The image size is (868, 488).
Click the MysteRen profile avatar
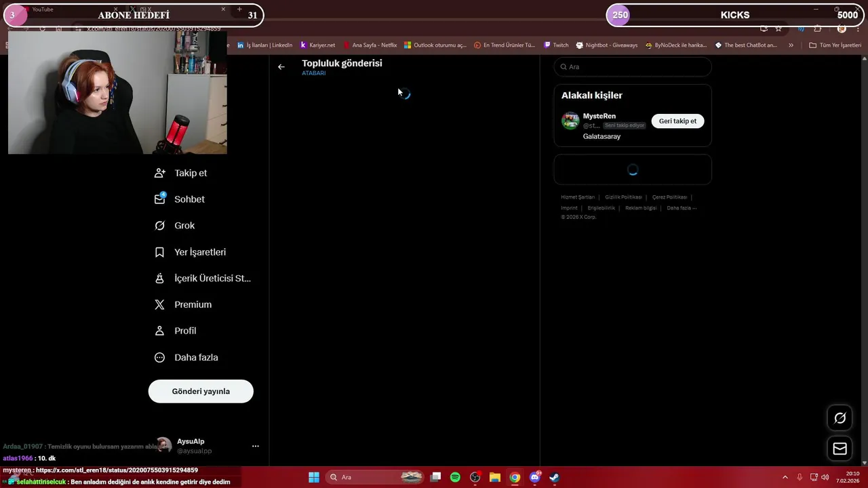click(x=570, y=121)
